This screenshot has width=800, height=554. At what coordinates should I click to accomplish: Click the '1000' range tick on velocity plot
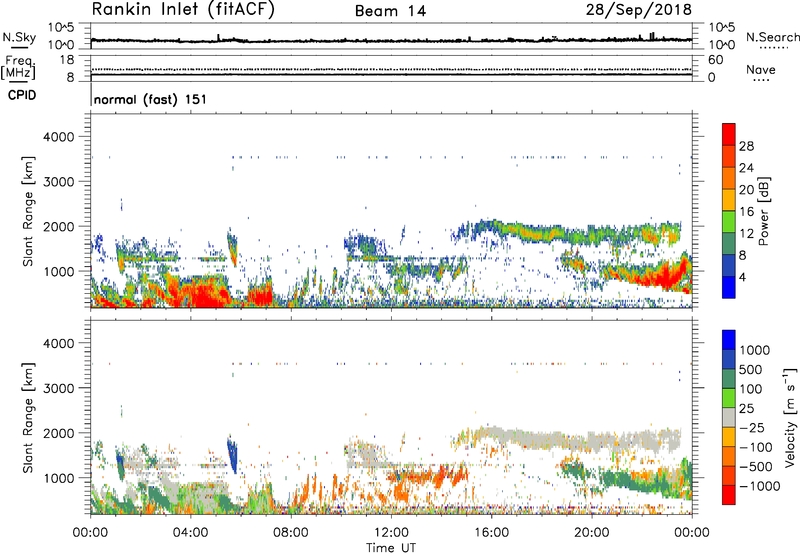click(59, 478)
